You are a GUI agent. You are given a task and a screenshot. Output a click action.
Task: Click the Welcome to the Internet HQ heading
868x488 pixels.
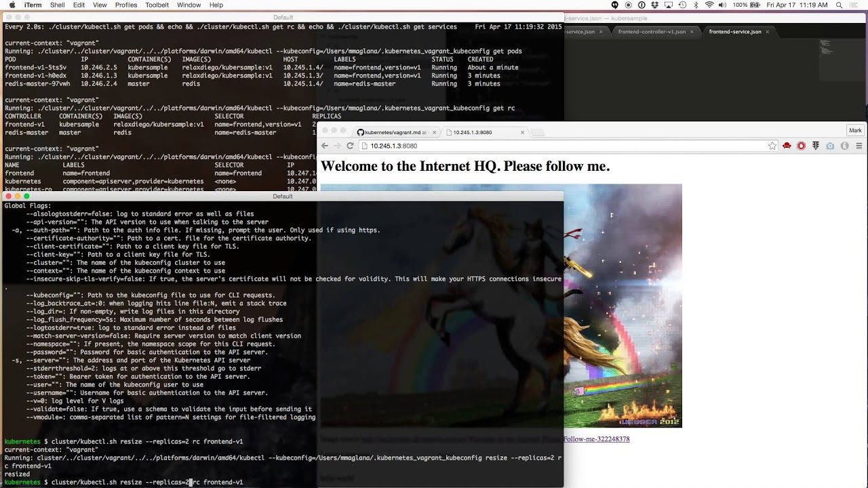(x=465, y=166)
